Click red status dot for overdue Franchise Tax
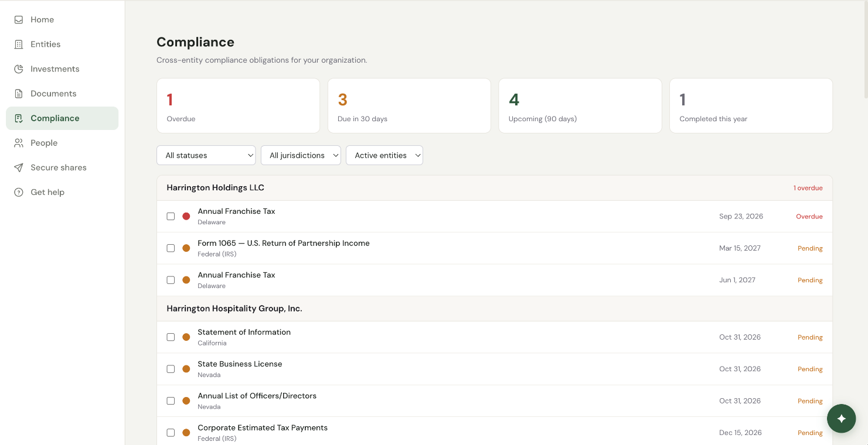The image size is (868, 445). [x=186, y=217]
